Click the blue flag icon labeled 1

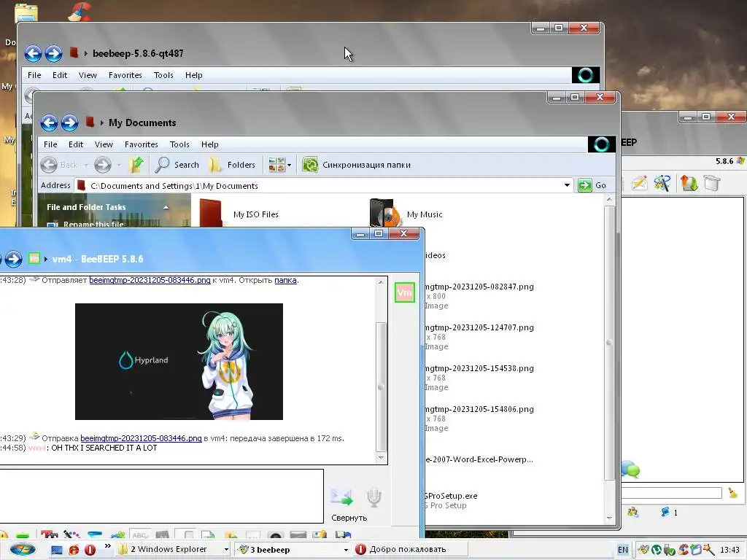[665, 513]
